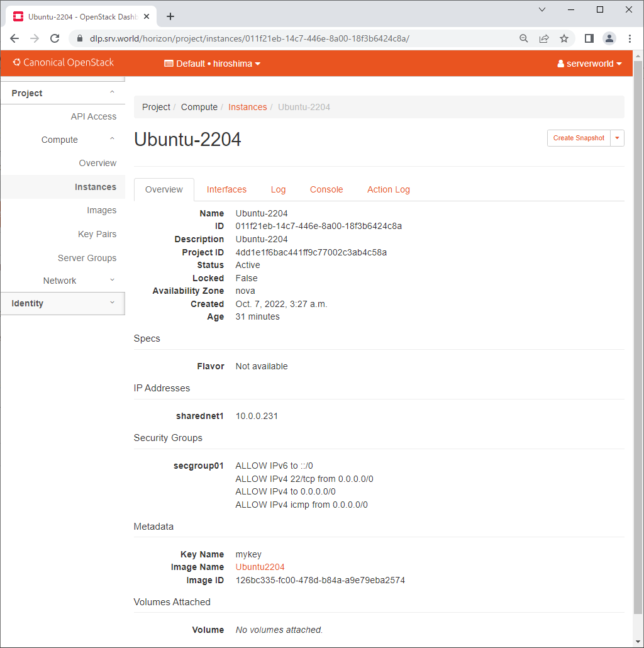Open dropdown arrow next to Create Snapshot

click(x=617, y=138)
